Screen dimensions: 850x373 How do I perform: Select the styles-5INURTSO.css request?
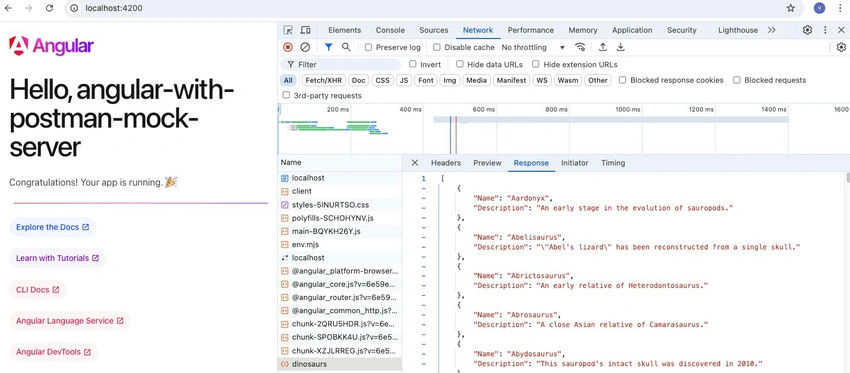click(340, 204)
